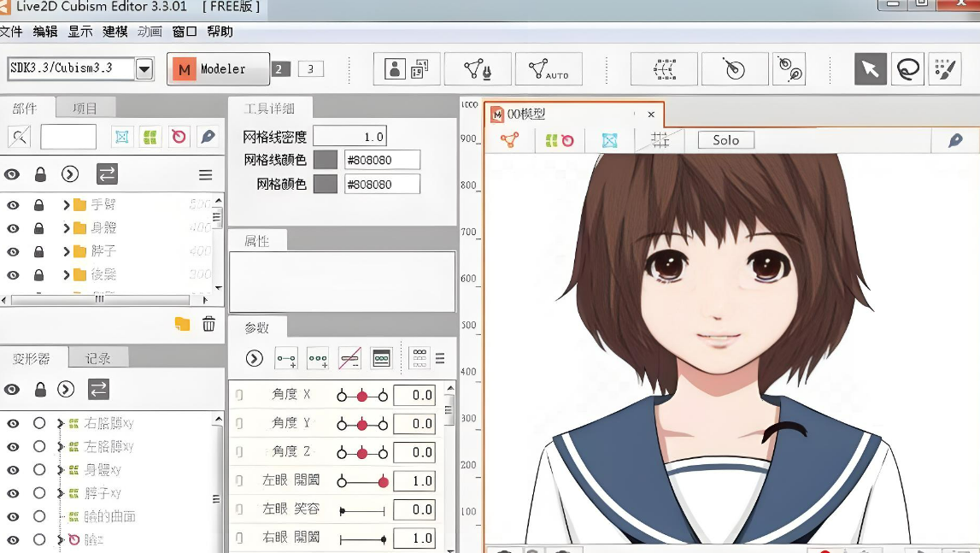Click the blue warp mesh icon in 部件 panel
Screen dimensions: 980x553
click(x=122, y=137)
